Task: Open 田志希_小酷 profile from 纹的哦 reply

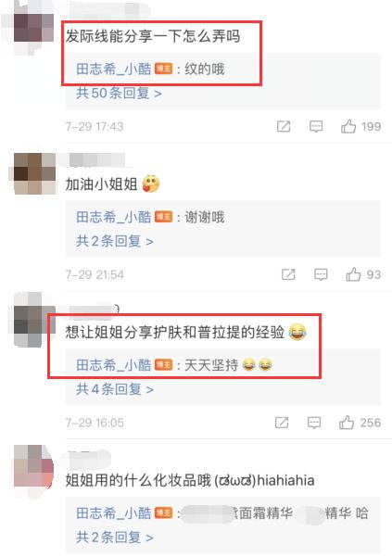Action: pos(114,69)
